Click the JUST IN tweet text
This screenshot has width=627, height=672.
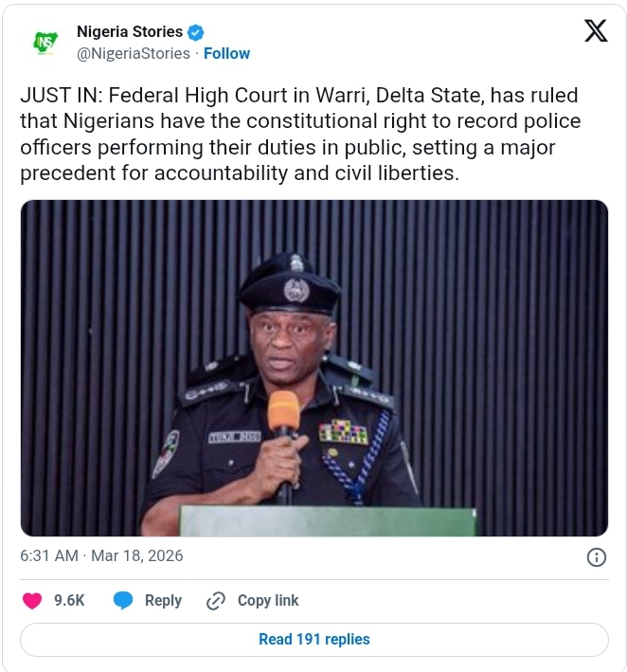(x=299, y=136)
